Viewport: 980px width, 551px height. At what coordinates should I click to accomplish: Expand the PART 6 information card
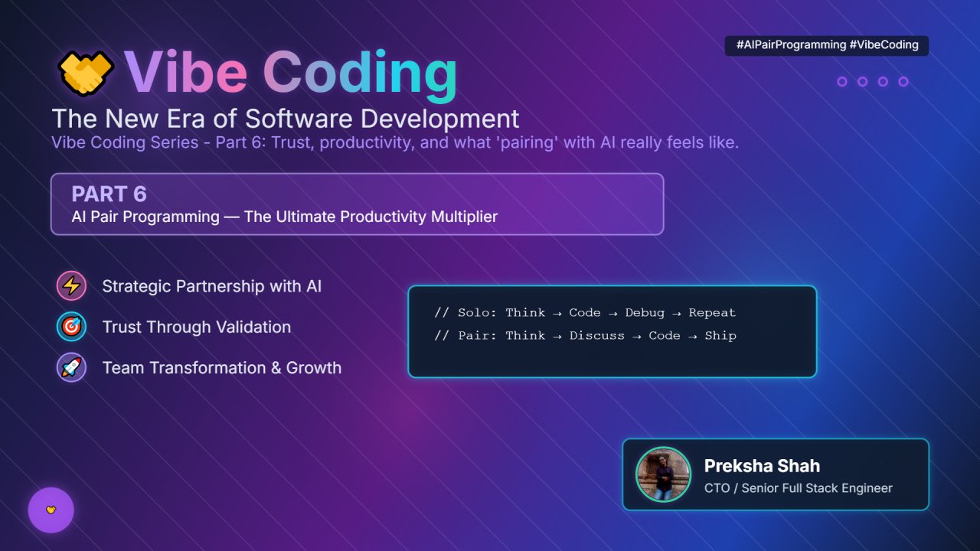point(357,204)
